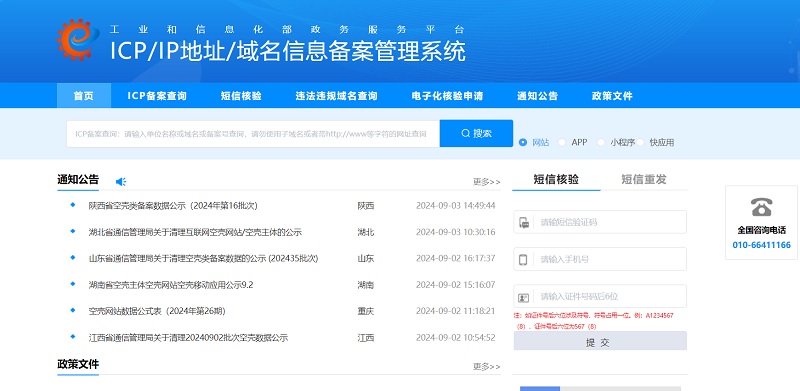The height and width of the screenshot is (391, 800).
Task: Go to 短信核验 in navigation bar
Action: [241, 95]
